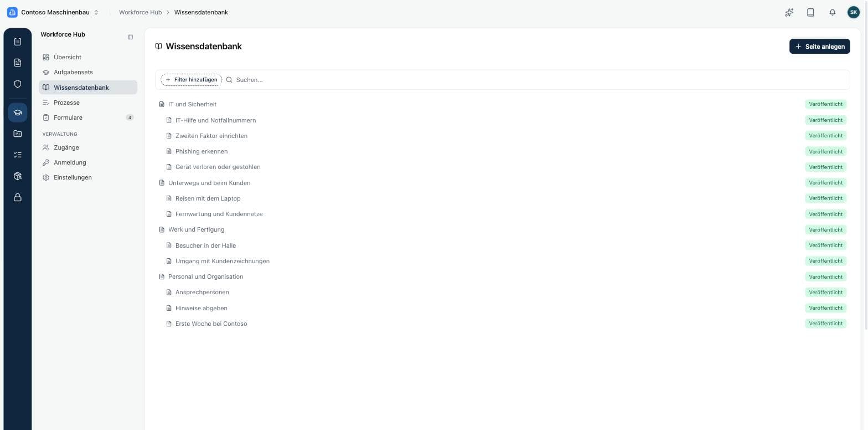Open the Werk und Fertigung page
This screenshot has width=868, height=430.
[196, 229]
